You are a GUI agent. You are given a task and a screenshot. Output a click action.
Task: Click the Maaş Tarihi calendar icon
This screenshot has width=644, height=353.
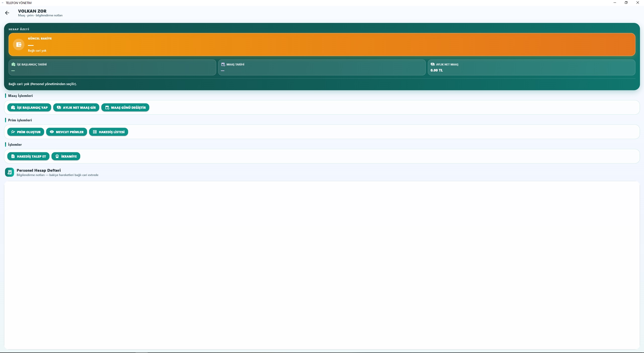tap(223, 64)
